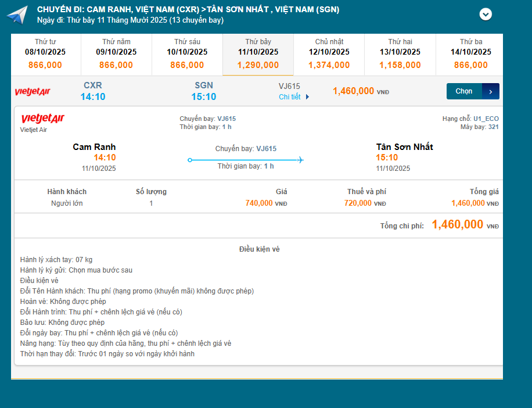Click the Tổng chi phí total amount
The image size is (532, 408).
tap(458, 225)
